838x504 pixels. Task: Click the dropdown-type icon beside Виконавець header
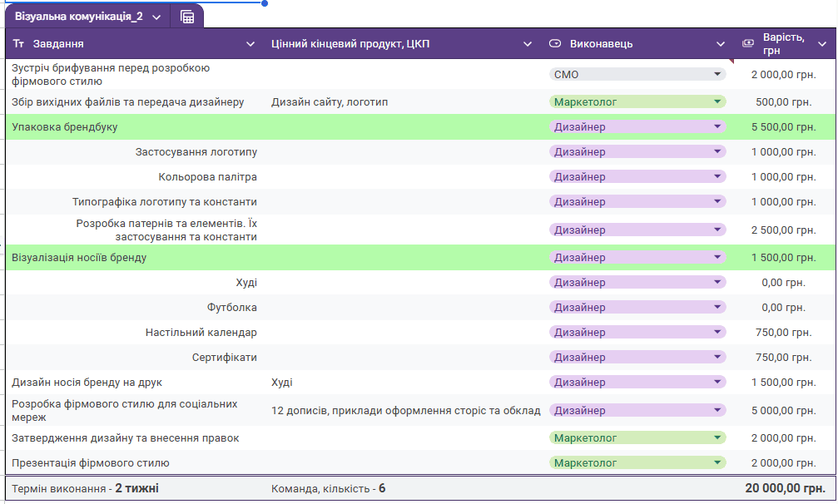pyautogui.click(x=555, y=44)
